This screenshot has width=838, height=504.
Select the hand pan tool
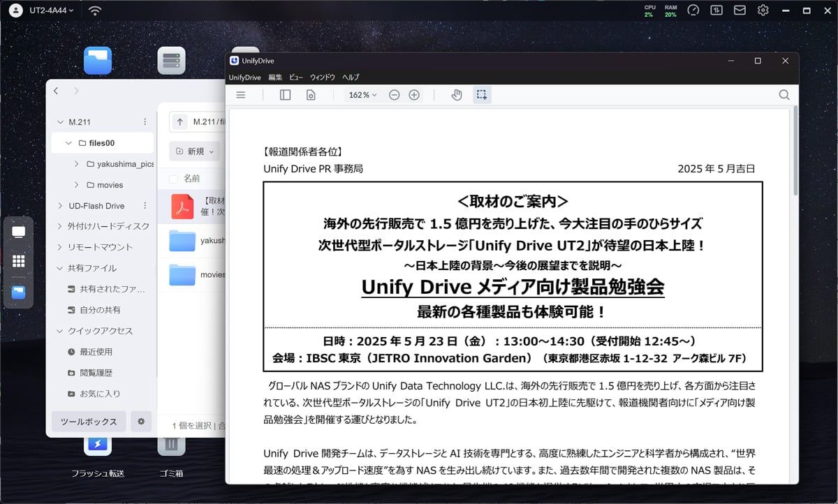[457, 95]
